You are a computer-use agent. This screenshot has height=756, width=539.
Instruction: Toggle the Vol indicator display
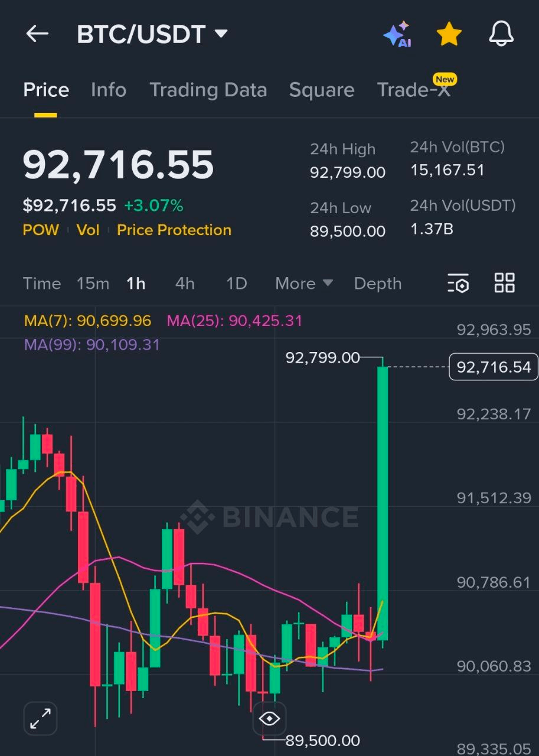87,230
